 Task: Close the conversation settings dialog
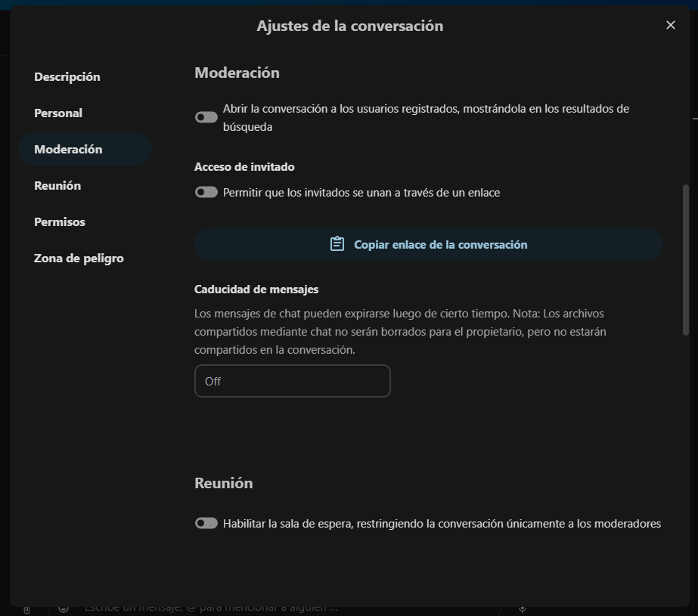[671, 25]
